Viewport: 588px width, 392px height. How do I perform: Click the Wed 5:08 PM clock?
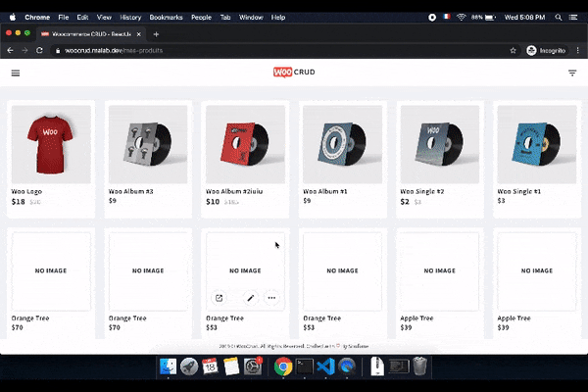(524, 18)
